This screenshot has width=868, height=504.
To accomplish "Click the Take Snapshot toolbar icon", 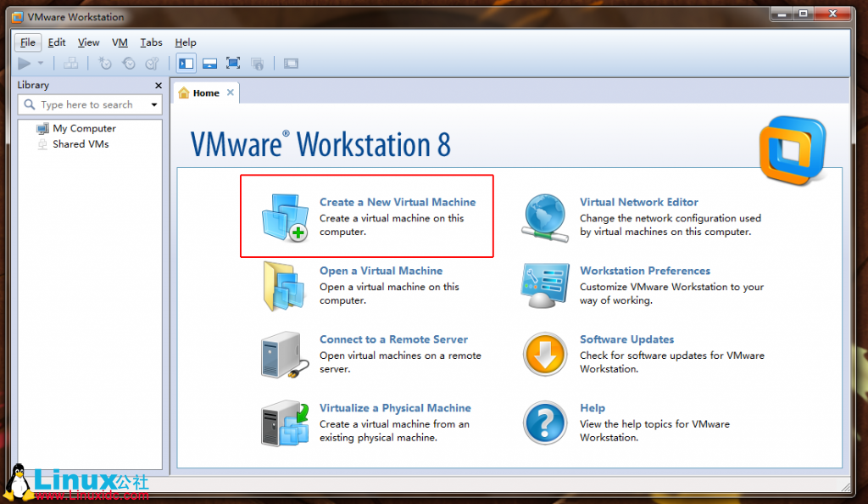I will 104,64.
